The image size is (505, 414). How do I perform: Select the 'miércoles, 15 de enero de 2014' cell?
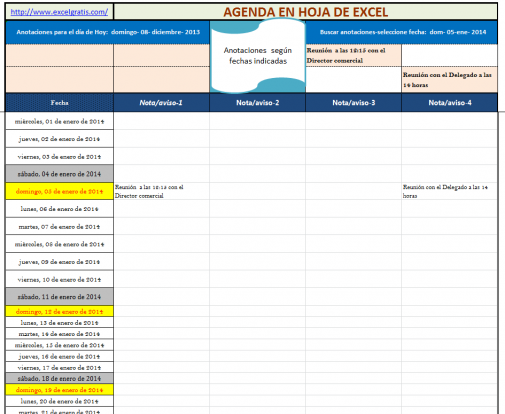(59, 345)
